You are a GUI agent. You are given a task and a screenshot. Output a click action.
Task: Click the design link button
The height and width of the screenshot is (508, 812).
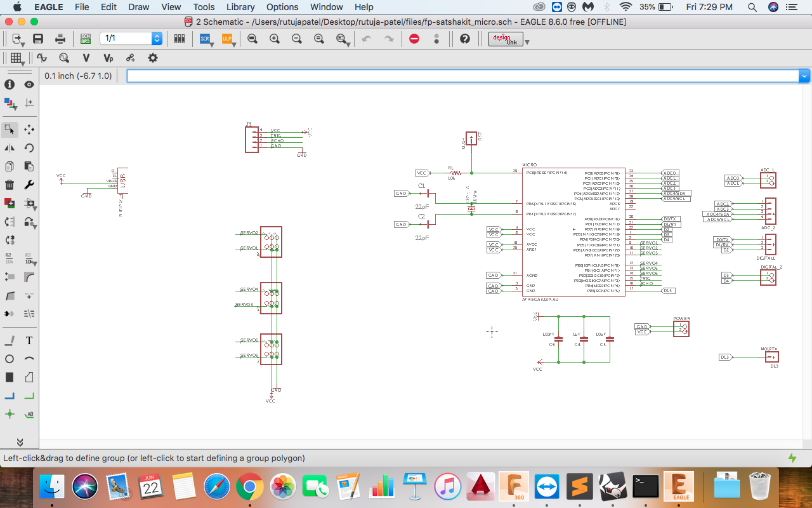506,39
